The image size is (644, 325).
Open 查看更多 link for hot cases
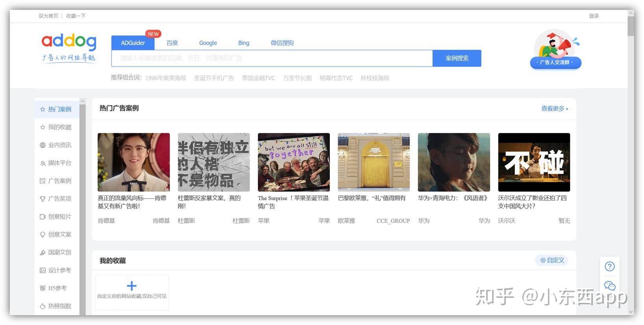[555, 109]
